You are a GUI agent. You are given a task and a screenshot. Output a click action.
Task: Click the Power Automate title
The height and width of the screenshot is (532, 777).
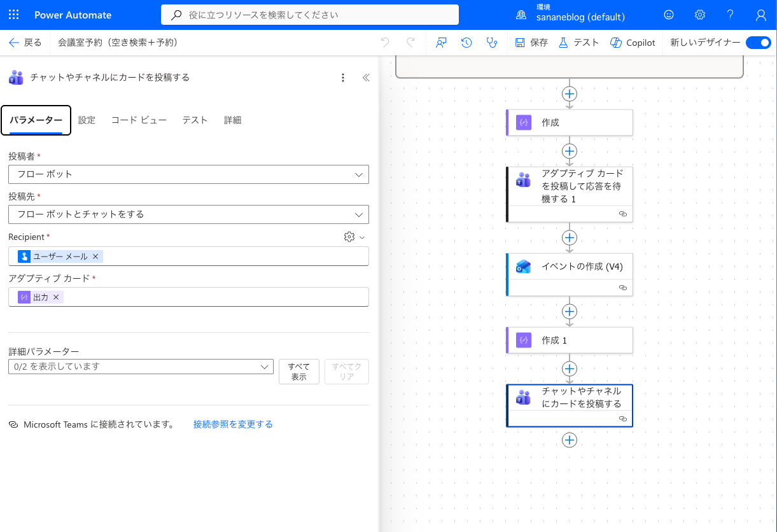pos(73,15)
